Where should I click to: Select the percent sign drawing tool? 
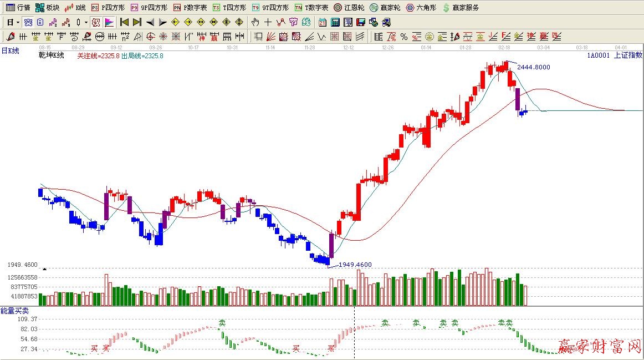coord(403,37)
